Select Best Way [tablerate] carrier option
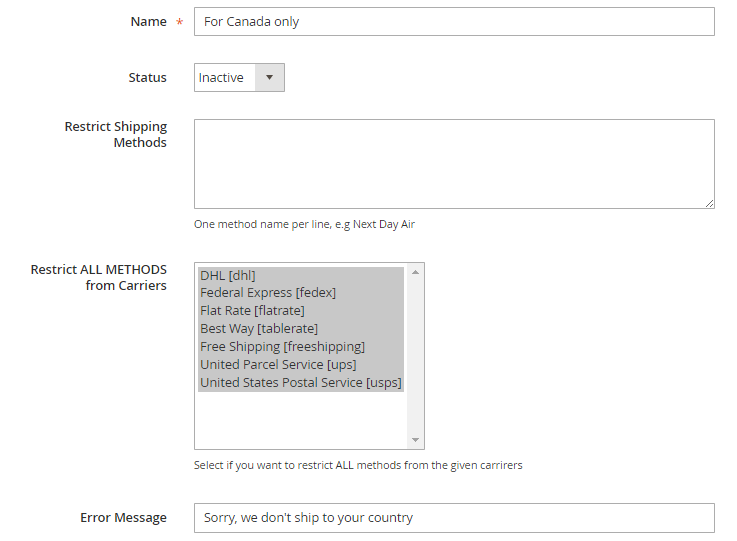Image resolution: width=737 pixels, height=541 pixels. tap(301, 329)
